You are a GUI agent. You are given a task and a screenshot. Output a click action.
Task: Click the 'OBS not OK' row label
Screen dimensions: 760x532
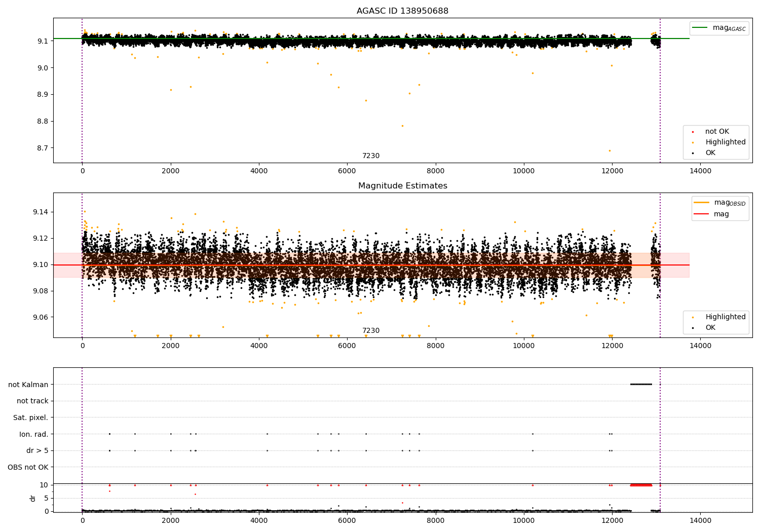point(28,467)
